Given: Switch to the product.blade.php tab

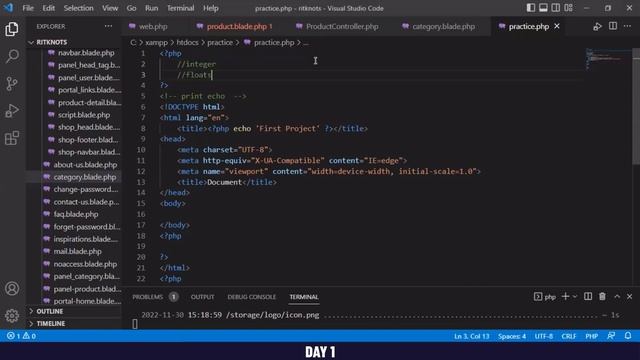Looking at the screenshot, I should [x=239, y=27].
